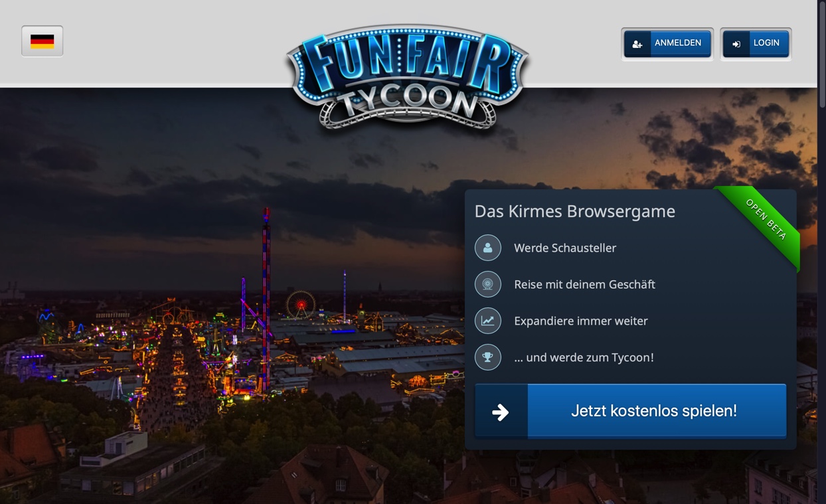Image resolution: width=826 pixels, height=504 pixels.
Task: Click the page vertical scrollbar thumb
Action: tap(822, 53)
